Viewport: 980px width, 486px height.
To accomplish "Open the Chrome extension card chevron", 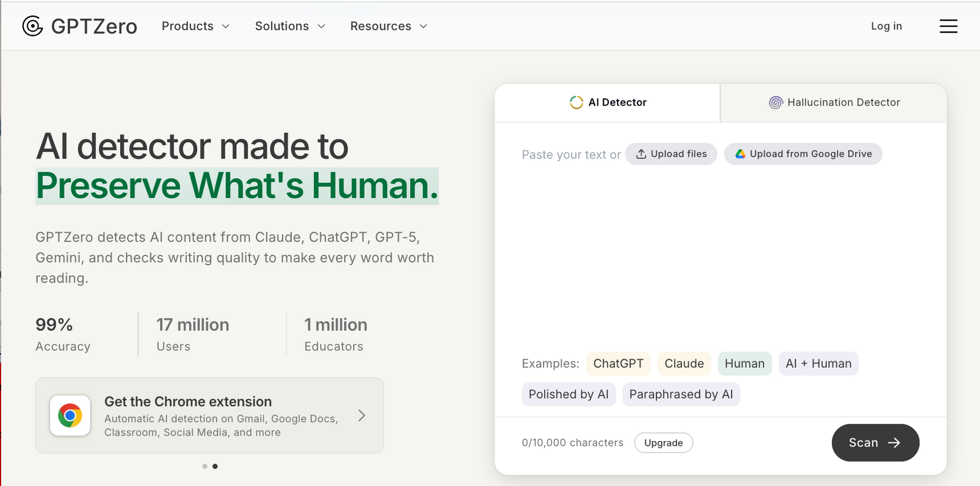I will point(362,415).
